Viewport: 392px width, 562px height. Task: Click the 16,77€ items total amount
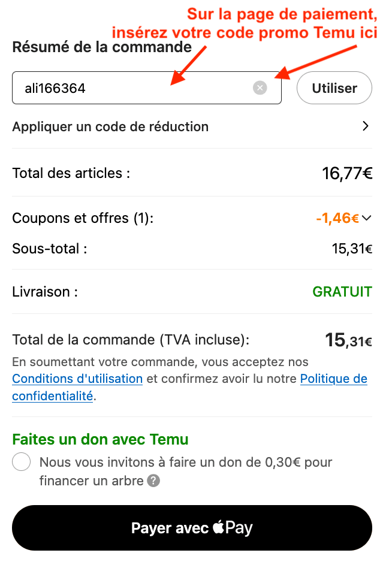(347, 174)
